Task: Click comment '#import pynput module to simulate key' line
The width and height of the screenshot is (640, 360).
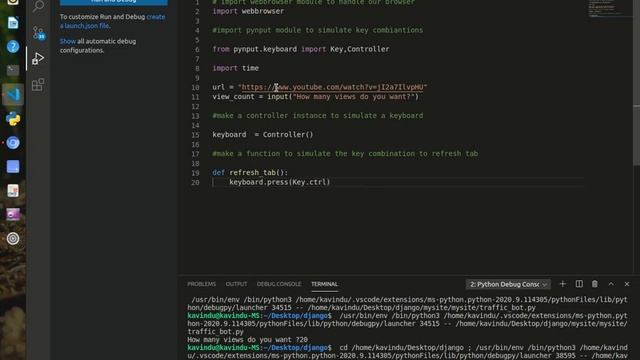Action: (x=318, y=30)
